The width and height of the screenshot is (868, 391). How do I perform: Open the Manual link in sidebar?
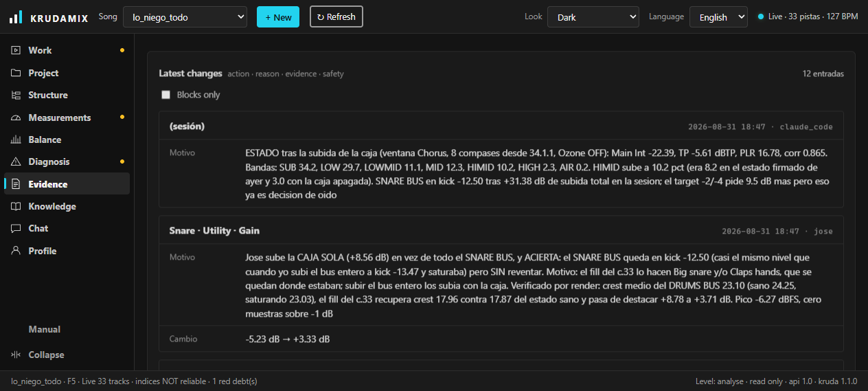[45, 329]
